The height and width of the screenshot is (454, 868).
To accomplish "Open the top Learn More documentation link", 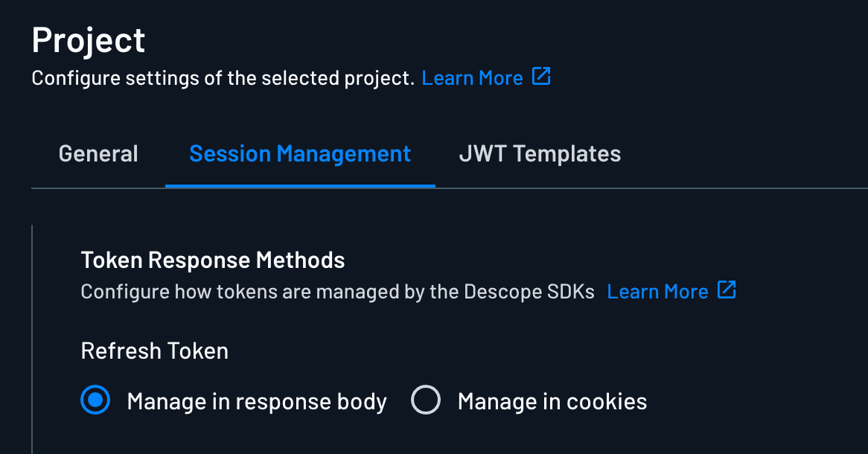I will [472, 77].
